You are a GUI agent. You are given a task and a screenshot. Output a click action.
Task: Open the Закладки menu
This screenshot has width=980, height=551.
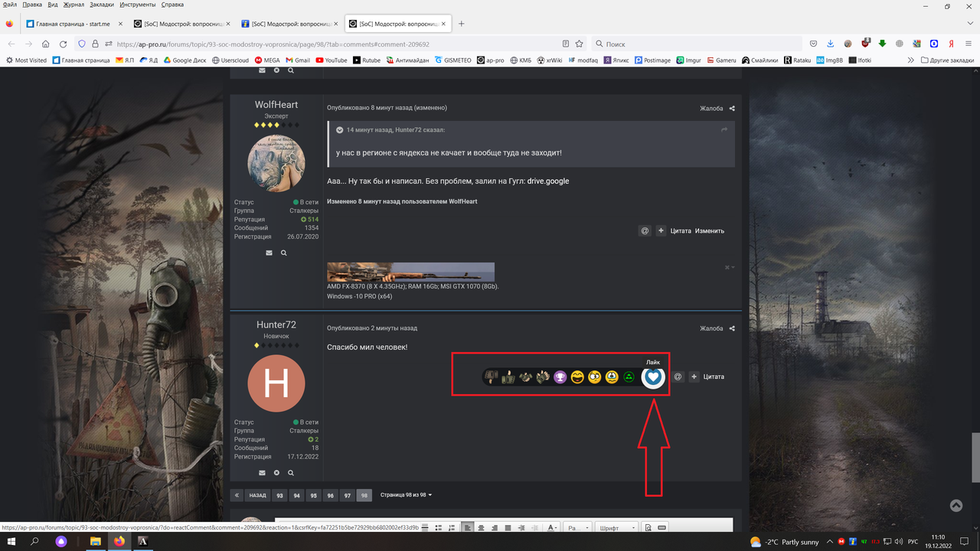[102, 5]
